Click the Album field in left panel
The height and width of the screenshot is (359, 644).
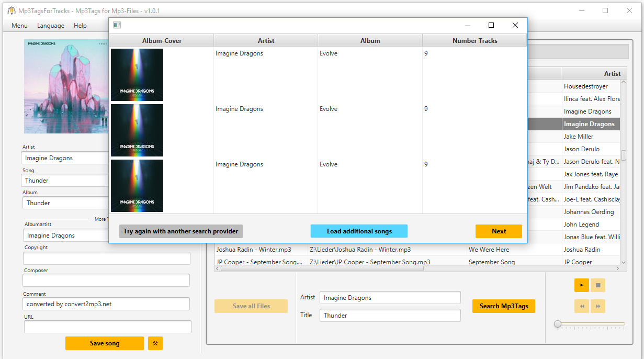pyautogui.click(x=66, y=203)
